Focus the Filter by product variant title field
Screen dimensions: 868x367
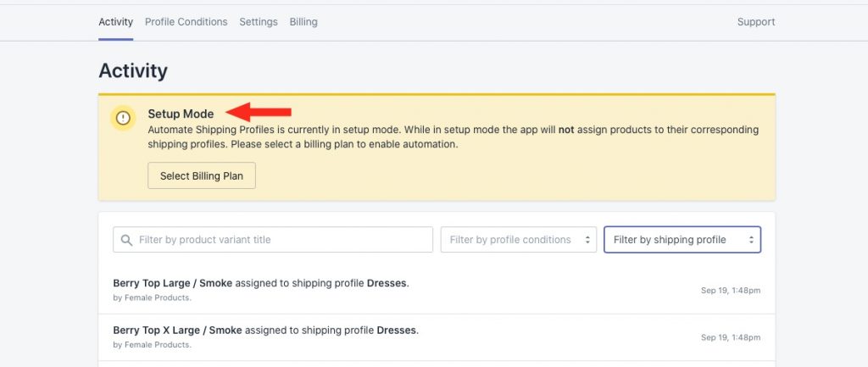273,240
